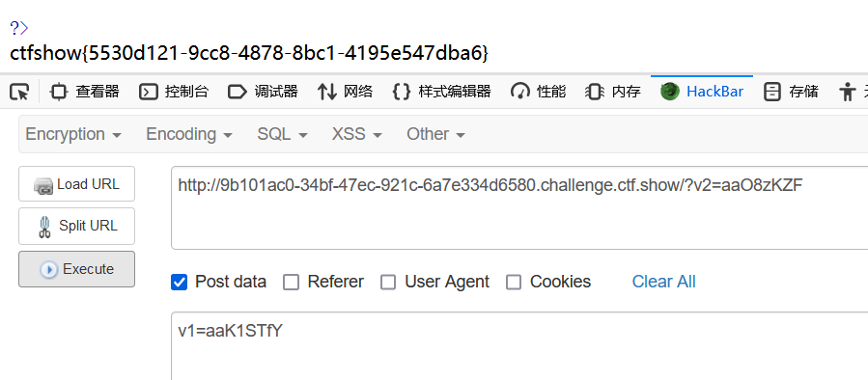Tick the Cookies checkbox
This screenshot has width=868, height=380.
pos(514,282)
